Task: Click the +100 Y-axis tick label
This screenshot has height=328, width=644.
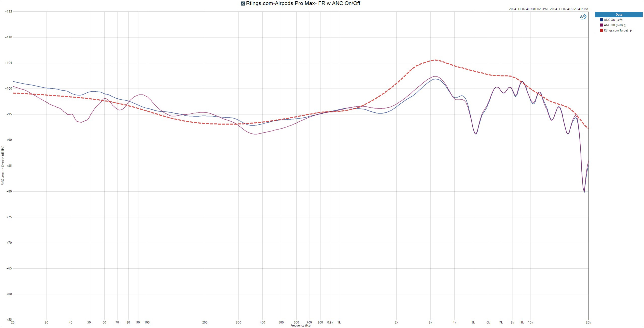Action: coord(9,89)
